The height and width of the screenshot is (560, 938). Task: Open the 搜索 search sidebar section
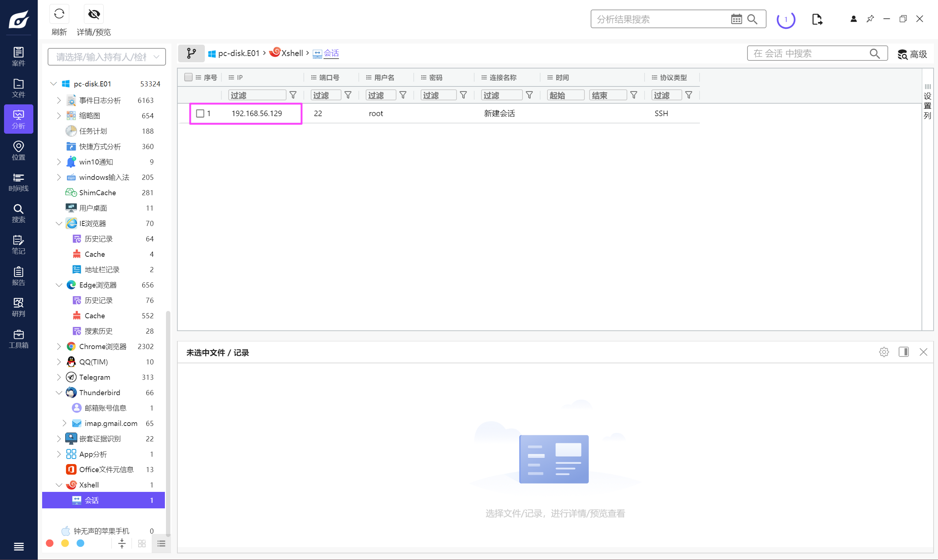point(18,213)
